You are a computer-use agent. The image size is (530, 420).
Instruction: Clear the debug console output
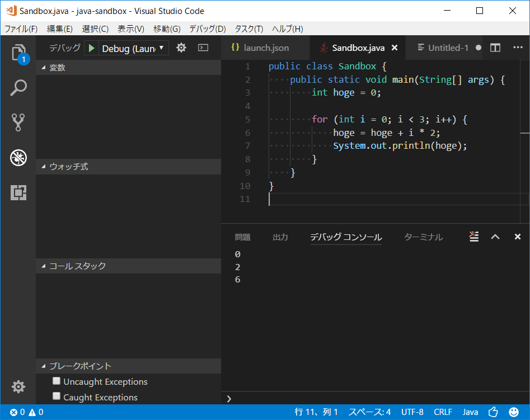(474, 237)
